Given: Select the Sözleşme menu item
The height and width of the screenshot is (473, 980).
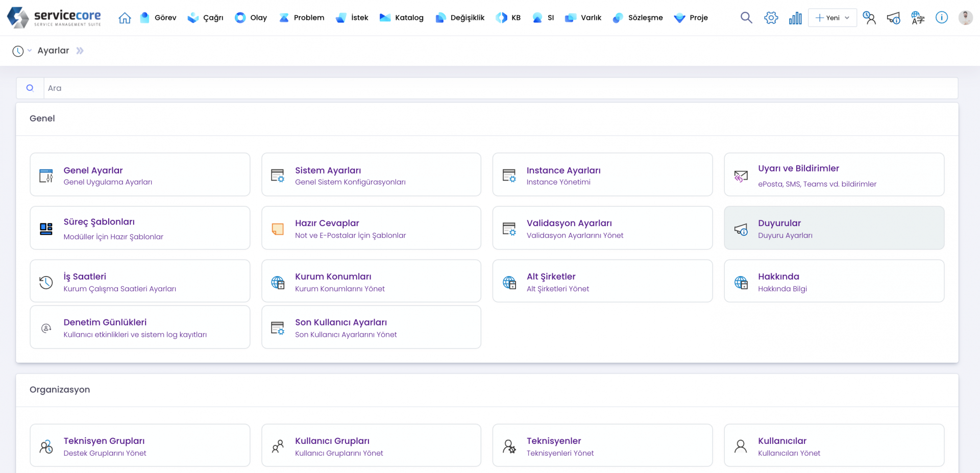Looking at the screenshot, I should 638,18.
